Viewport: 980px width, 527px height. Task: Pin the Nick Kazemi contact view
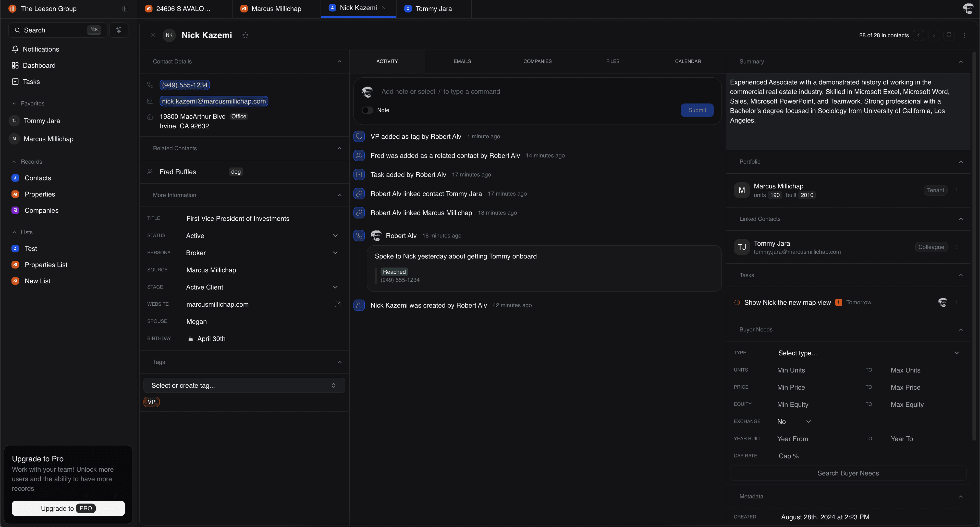click(949, 35)
